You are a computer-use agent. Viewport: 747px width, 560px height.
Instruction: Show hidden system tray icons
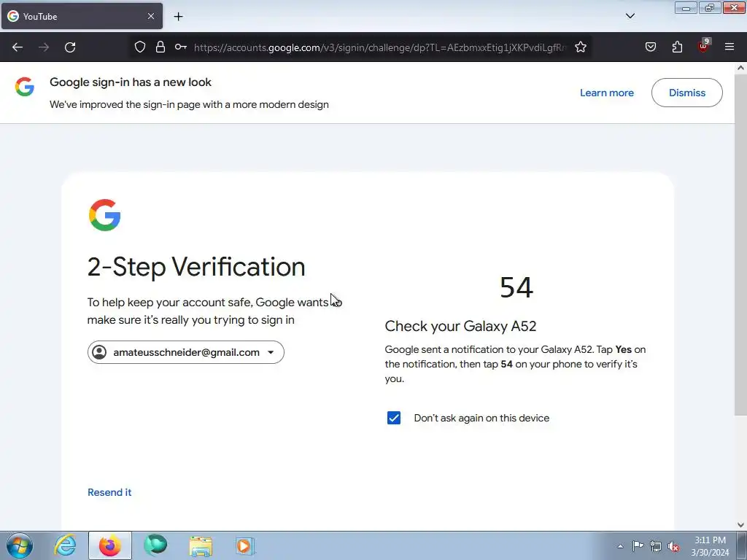620,546
